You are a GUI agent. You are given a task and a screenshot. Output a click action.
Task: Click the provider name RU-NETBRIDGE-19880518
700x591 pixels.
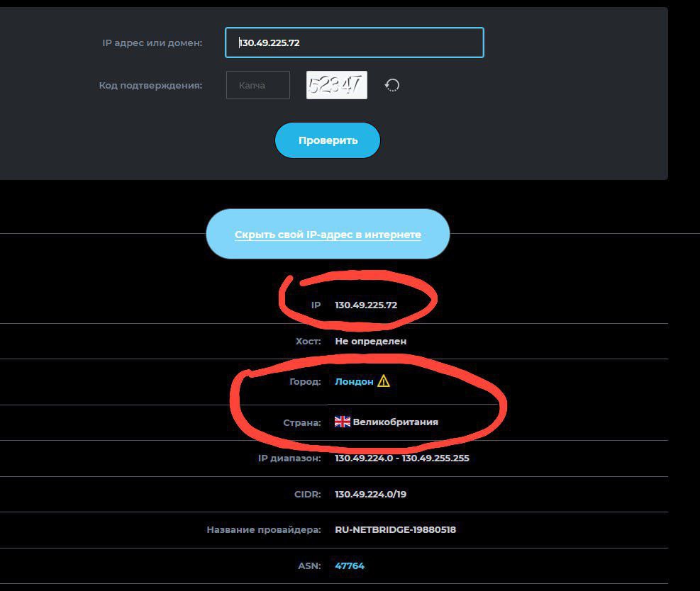(395, 529)
